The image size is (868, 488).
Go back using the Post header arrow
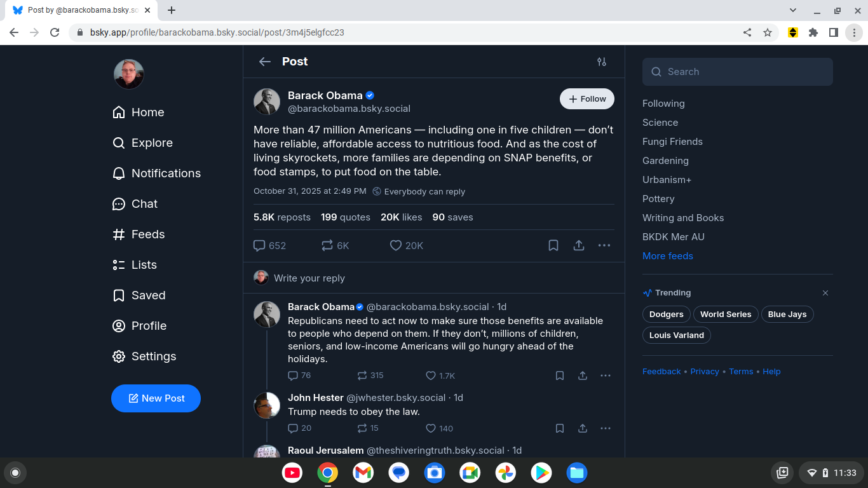point(265,62)
